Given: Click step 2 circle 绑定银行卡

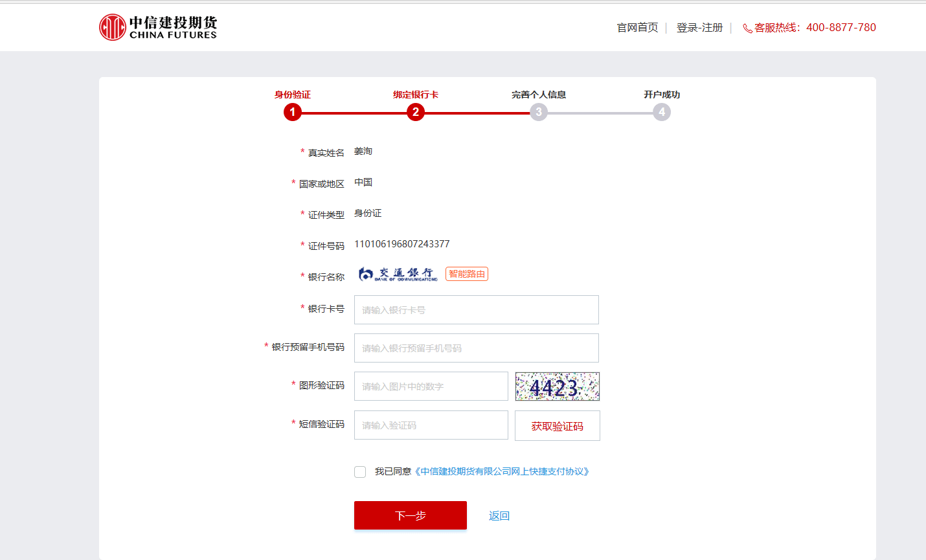Looking at the screenshot, I should coord(416,112).
